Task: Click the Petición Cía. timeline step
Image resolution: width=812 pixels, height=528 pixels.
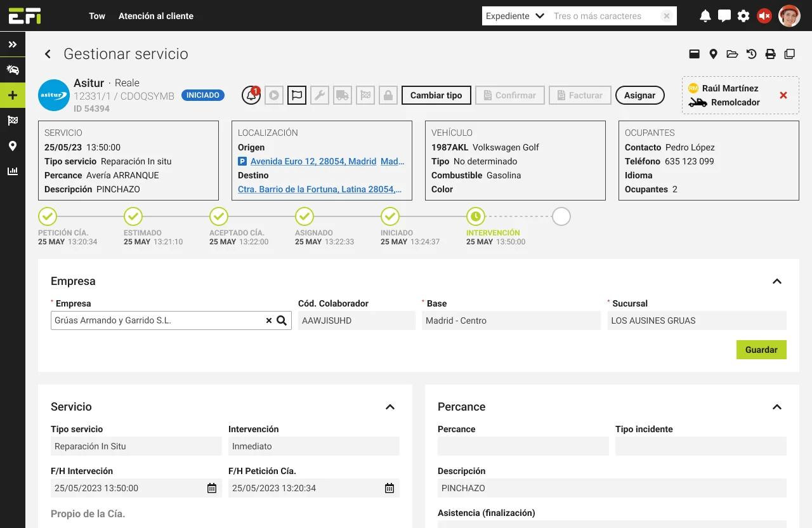Action: point(48,216)
